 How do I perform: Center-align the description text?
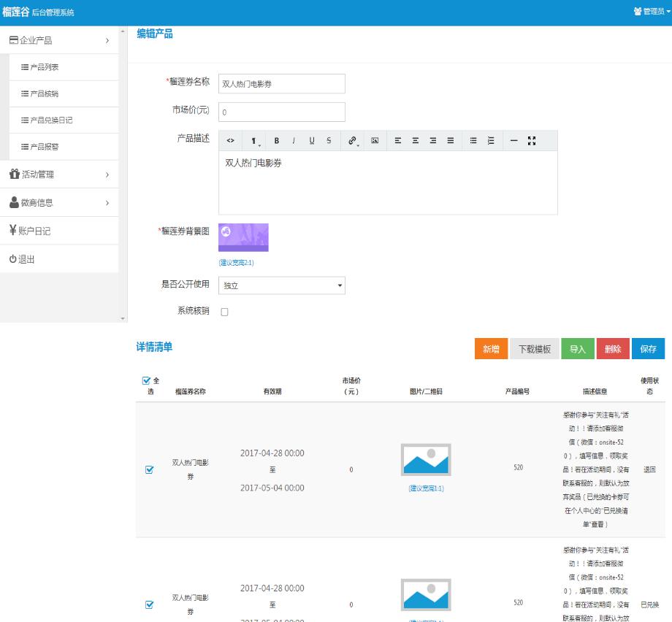pos(416,140)
